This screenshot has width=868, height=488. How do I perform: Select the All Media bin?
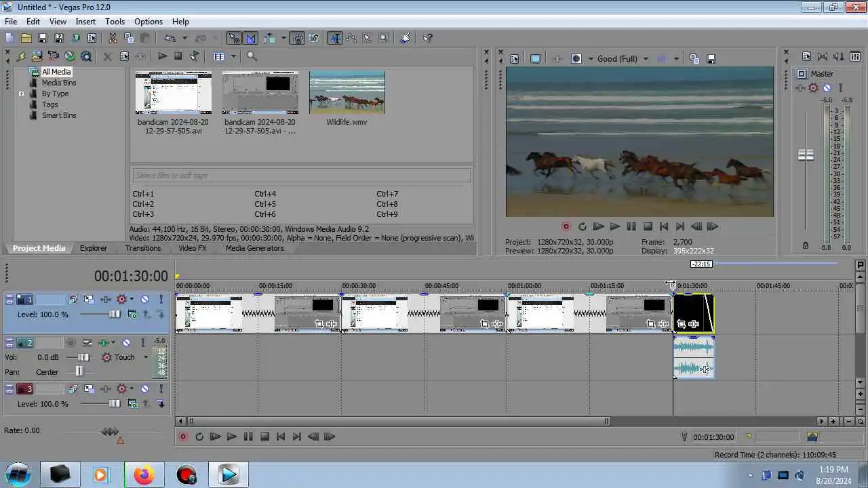click(x=56, y=72)
